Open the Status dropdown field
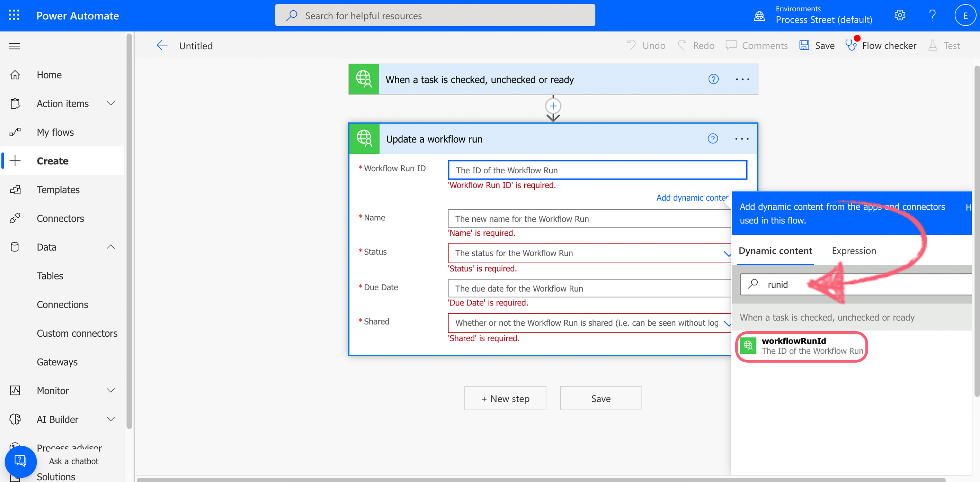The width and height of the screenshot is (980, 482). pos(589,253)
